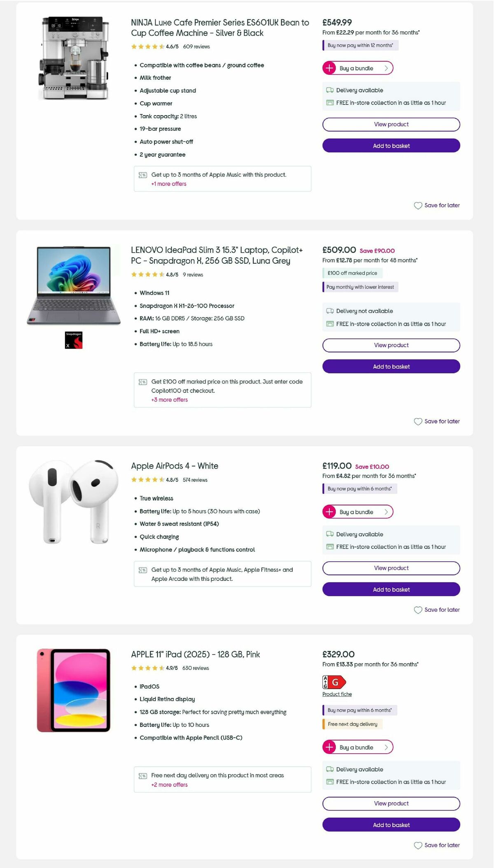This screenshot has height=868, width=494.
Task: Click the delivery truck icon on the AirPods listing
Action: pos(330,534)
